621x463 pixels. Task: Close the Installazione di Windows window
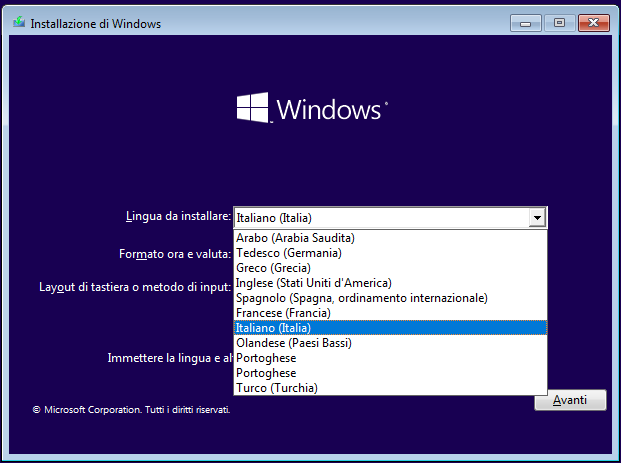point(593,23)
